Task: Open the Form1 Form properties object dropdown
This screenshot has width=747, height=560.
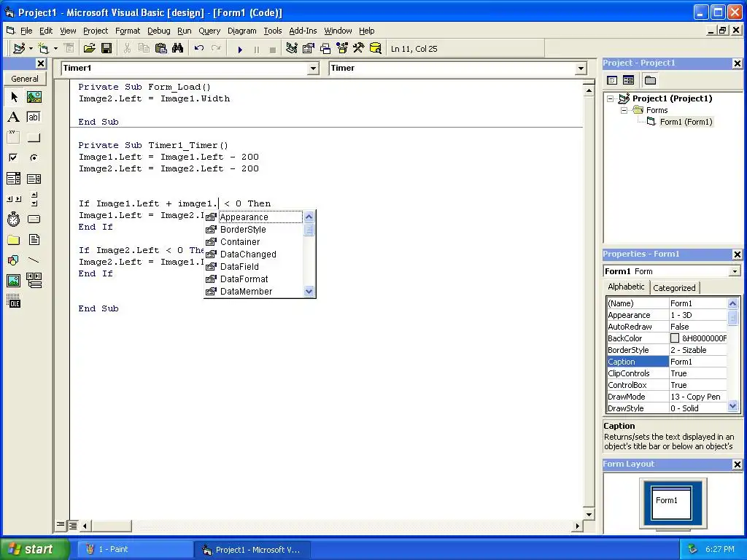Action: [x=735, y=271]
